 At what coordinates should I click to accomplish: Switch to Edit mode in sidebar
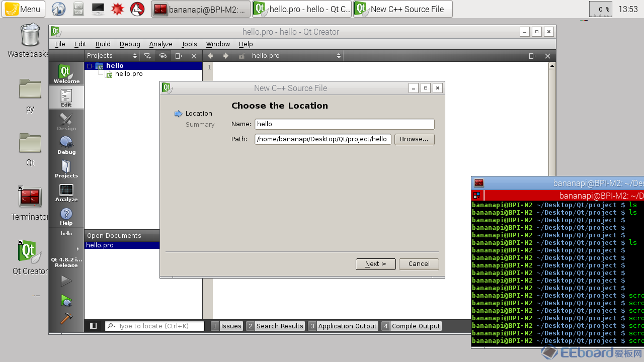[x=66, y=98]
